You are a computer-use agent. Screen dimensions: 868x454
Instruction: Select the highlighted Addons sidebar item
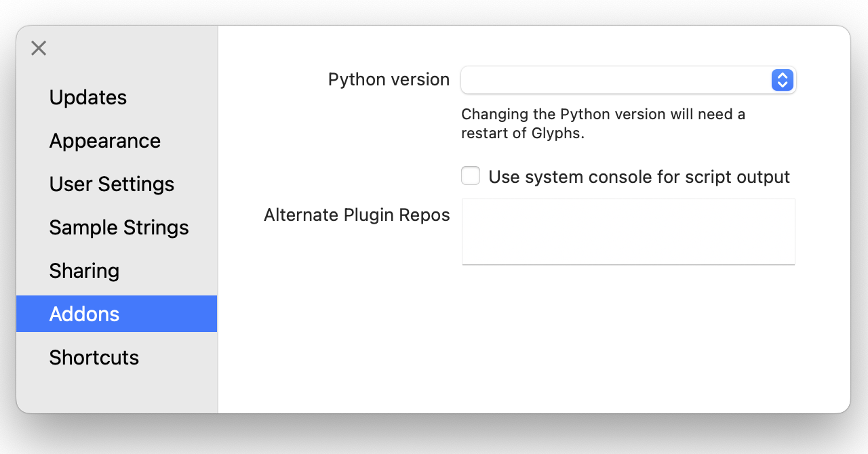[84, 314]
